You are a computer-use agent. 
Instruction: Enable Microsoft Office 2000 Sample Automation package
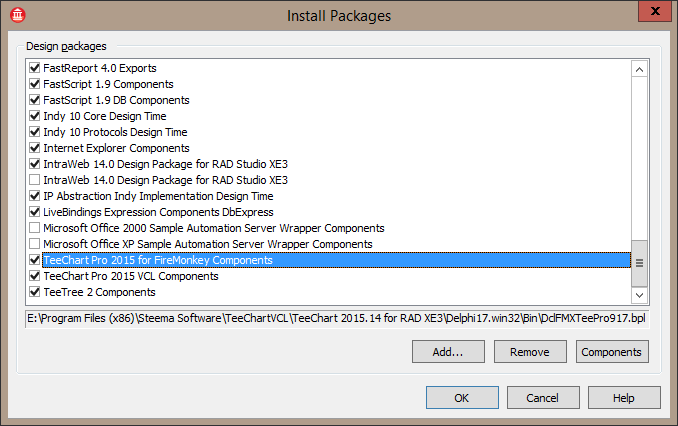35,228
